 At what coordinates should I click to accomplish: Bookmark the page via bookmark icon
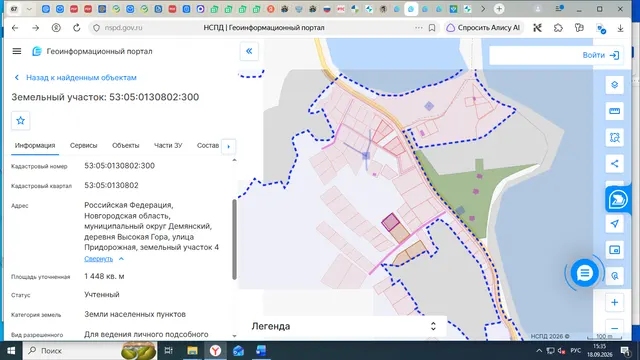(x=432, y=28)
